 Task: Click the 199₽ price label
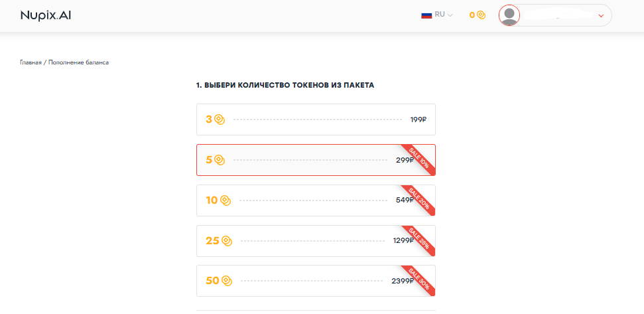tap(419, 119)
